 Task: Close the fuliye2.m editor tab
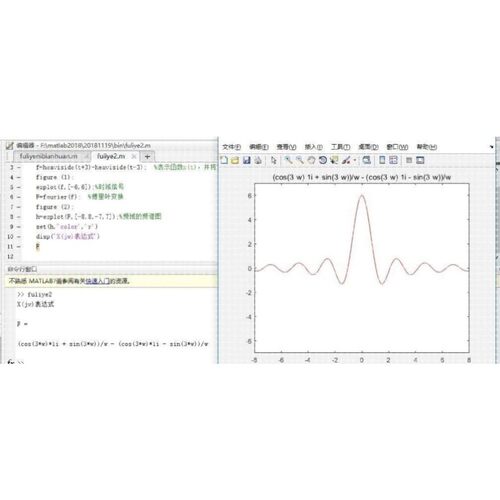[134, 156]
